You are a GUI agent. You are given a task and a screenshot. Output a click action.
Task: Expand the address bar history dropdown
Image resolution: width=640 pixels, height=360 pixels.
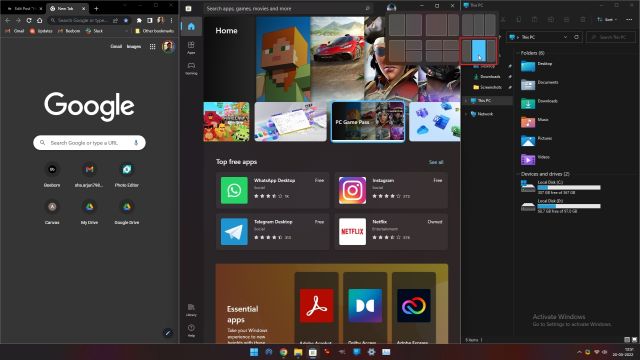565,37
